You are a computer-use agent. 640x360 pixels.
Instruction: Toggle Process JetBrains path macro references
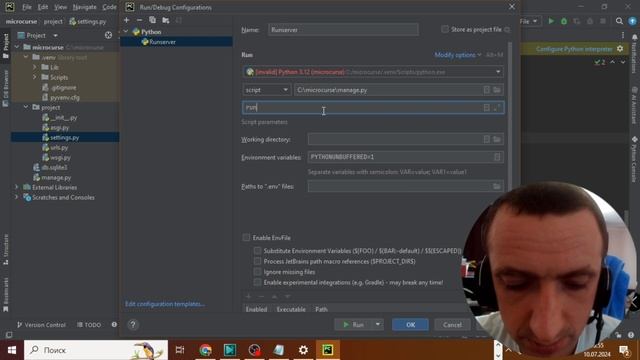(257, 261)
